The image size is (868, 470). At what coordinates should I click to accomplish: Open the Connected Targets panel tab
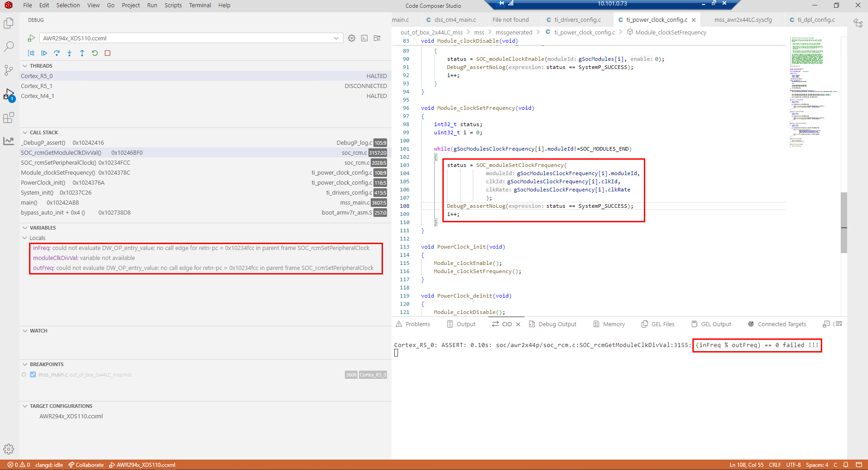[x=777, y=324]
